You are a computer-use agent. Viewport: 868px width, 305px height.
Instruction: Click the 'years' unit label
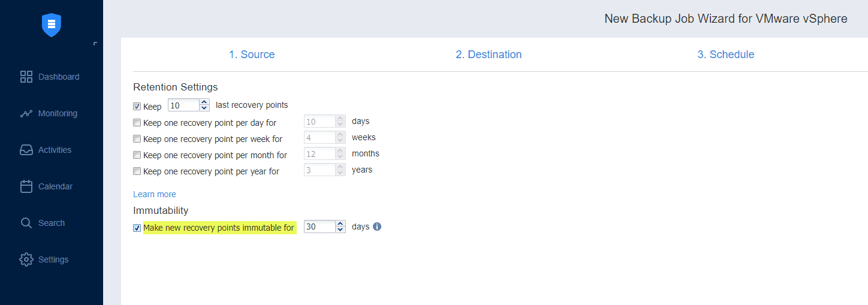pos(362,170)
